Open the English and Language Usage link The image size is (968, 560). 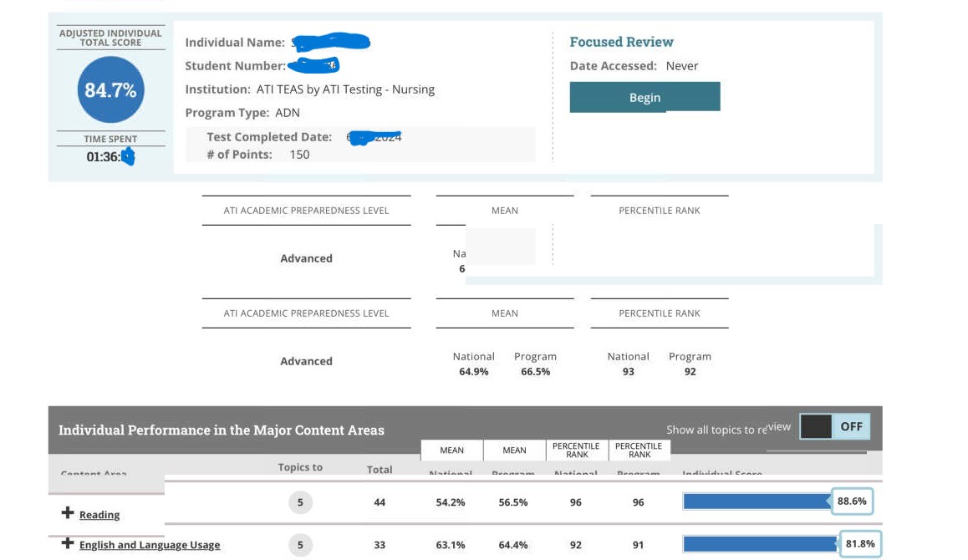click(x=150, y=545)
